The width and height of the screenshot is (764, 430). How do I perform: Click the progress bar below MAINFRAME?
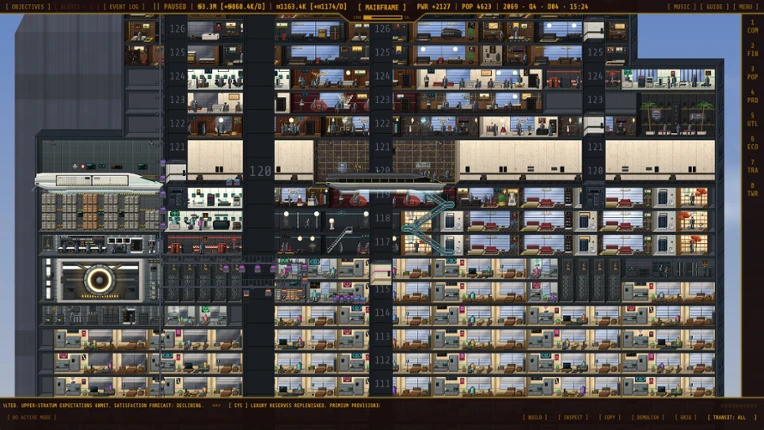pos(382,18)
